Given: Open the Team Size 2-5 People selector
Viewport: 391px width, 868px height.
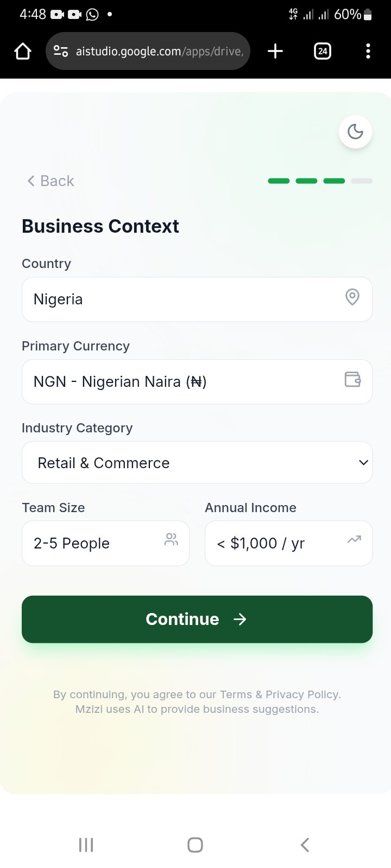Looking at the screenshot, I should tap(105, 543).
